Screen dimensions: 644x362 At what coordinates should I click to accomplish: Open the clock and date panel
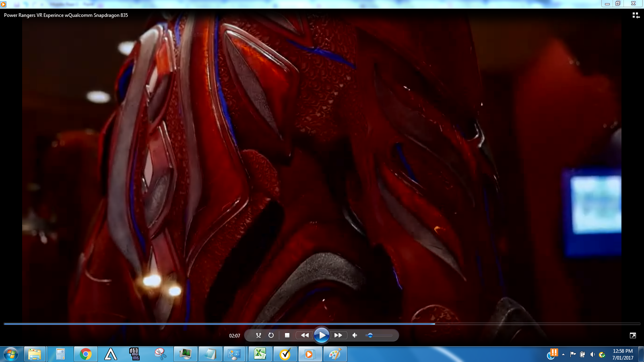623,354
